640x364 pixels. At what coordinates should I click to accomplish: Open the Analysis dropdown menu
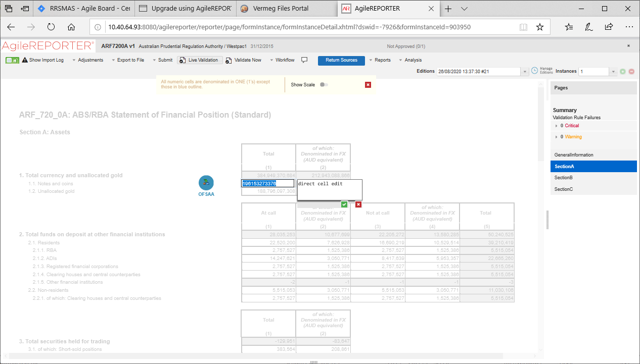(410, 60)
